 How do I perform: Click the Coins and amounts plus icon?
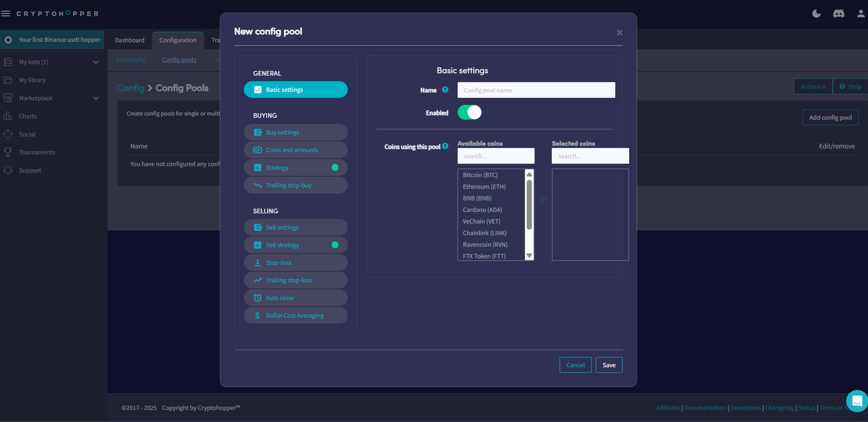[258, 150]
